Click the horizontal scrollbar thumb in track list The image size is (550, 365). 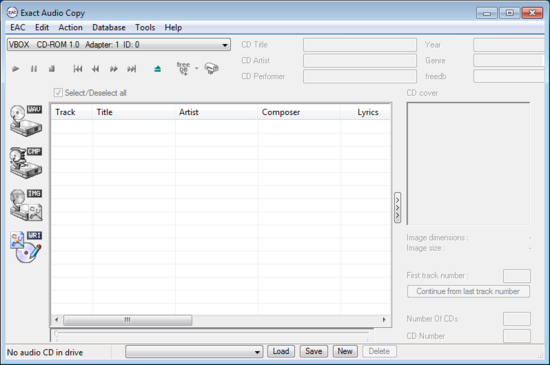click(127, 320)
